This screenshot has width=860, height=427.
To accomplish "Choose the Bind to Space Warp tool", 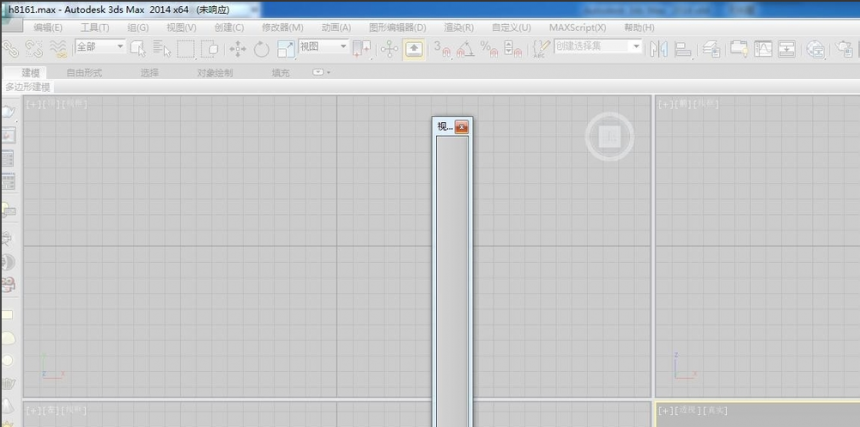I will (x=58, y=49).
